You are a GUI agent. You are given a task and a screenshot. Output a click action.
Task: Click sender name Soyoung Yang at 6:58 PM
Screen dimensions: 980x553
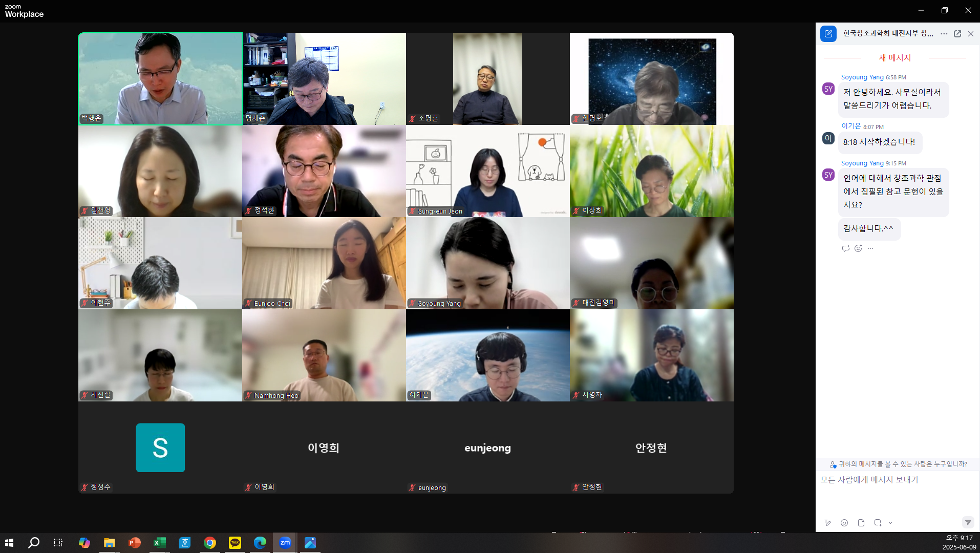pos(862,77)
